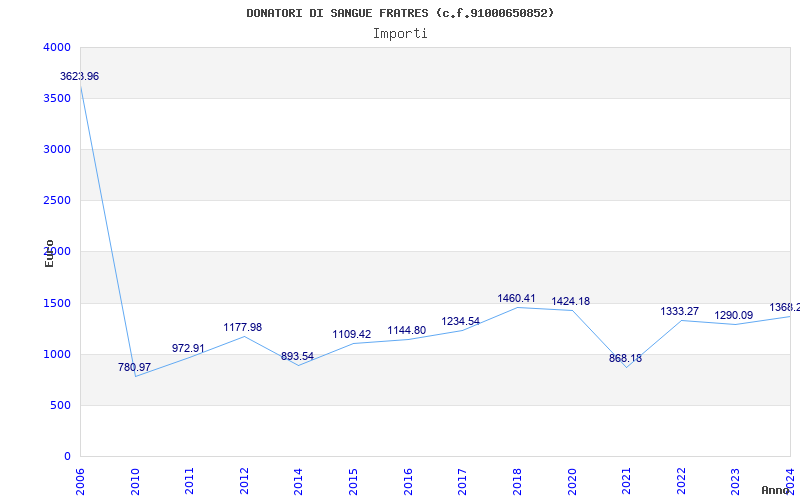The image size is (800, 500).
Task: Select the 1109.42 data label
Action: (352, 335)
